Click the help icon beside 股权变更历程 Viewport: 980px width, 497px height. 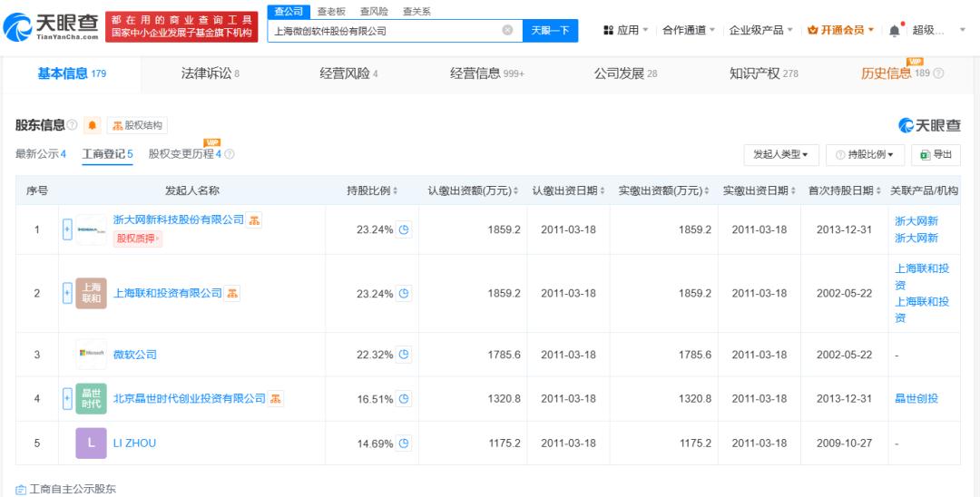click(x=230, y=154)
